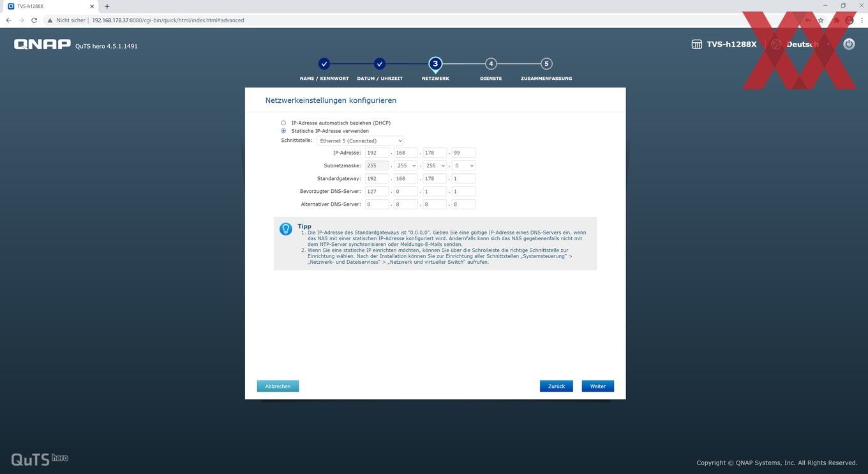Click the 'Standardgateway:' label

coord(339,178)
